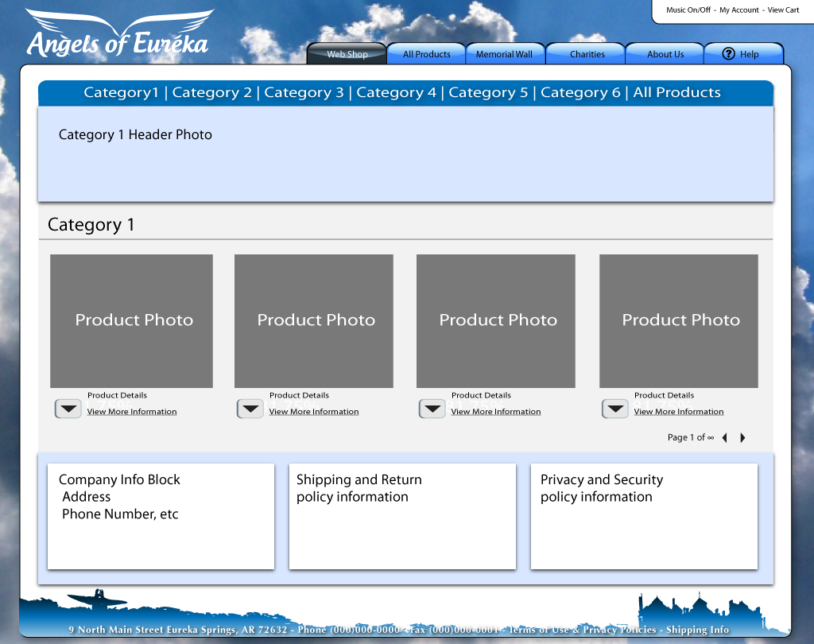Open Help using the question mark icon
Image resolution: width=814 pixels, height=644 pixels.
[728, 53]
